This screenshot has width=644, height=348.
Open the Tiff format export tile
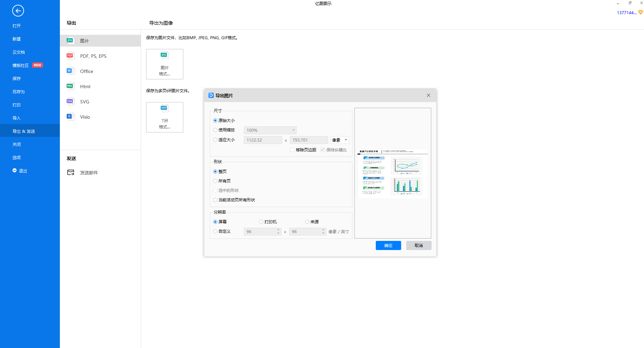coord(165,117)
